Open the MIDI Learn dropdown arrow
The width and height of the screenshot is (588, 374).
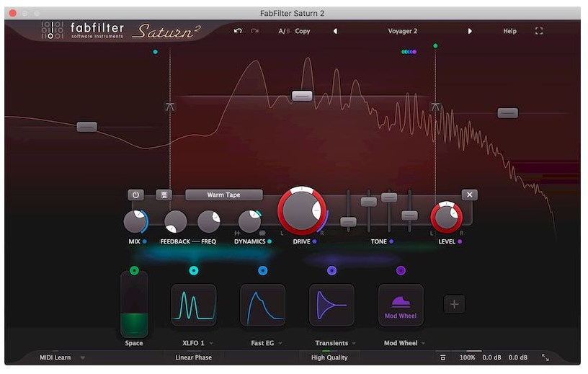(83, 357)
